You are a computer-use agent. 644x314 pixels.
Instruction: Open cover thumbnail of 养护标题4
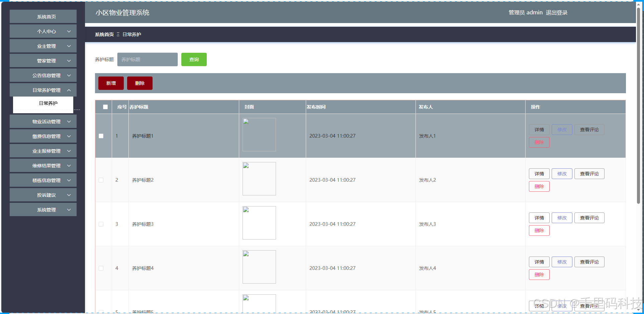(259, 267)
